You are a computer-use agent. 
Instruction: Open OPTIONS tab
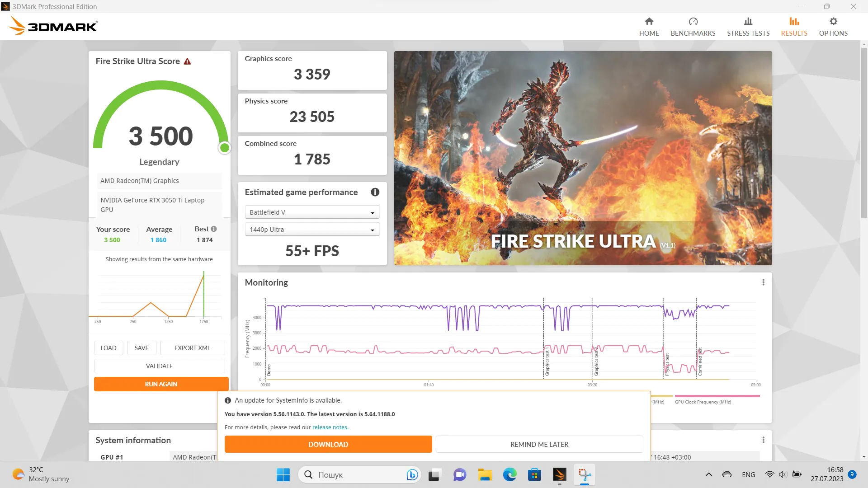pos(833,27)
